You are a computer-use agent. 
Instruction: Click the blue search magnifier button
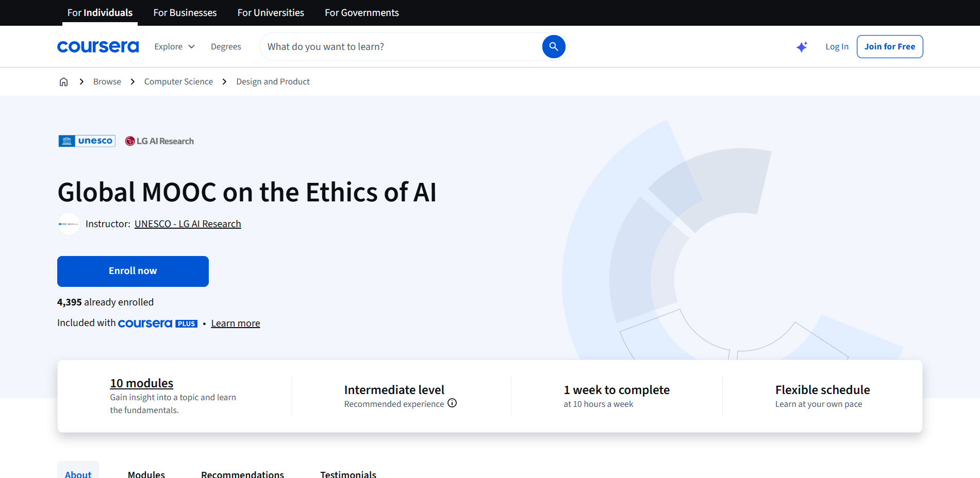point(554,47)
